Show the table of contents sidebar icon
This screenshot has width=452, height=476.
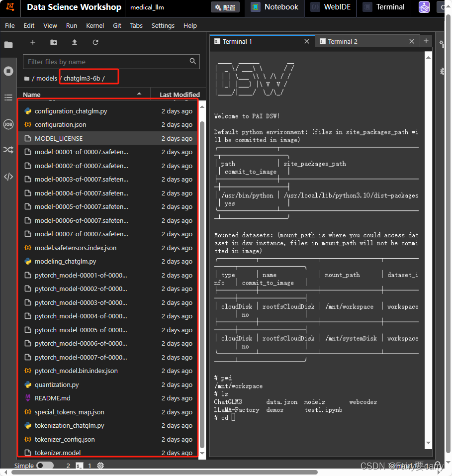(x=8, y=97)
